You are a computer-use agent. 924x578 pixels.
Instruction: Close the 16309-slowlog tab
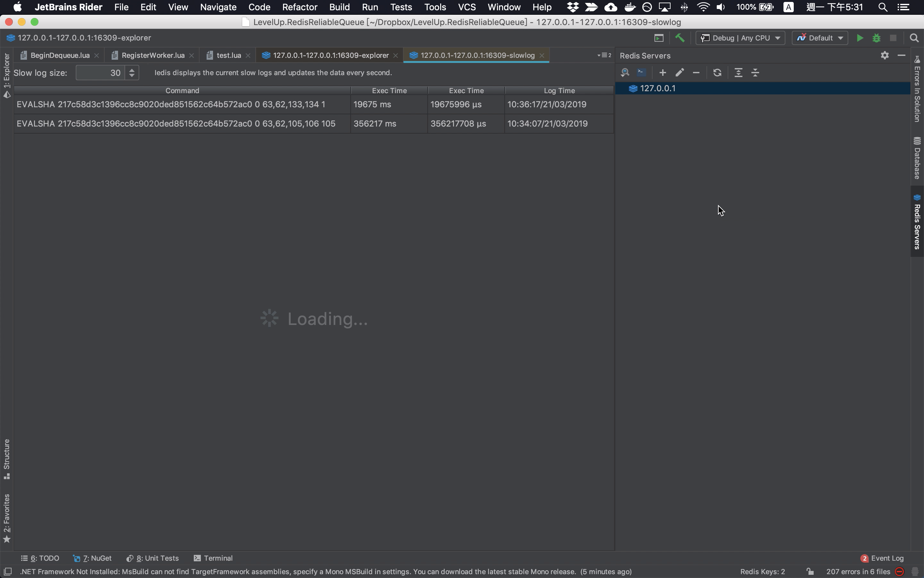click(542, 56)
